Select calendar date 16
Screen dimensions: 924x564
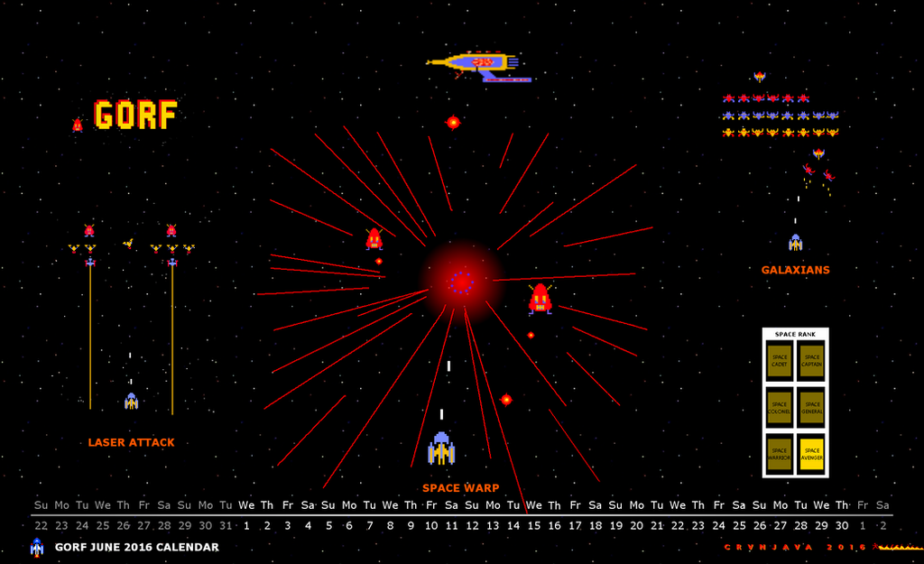(555, 526)
